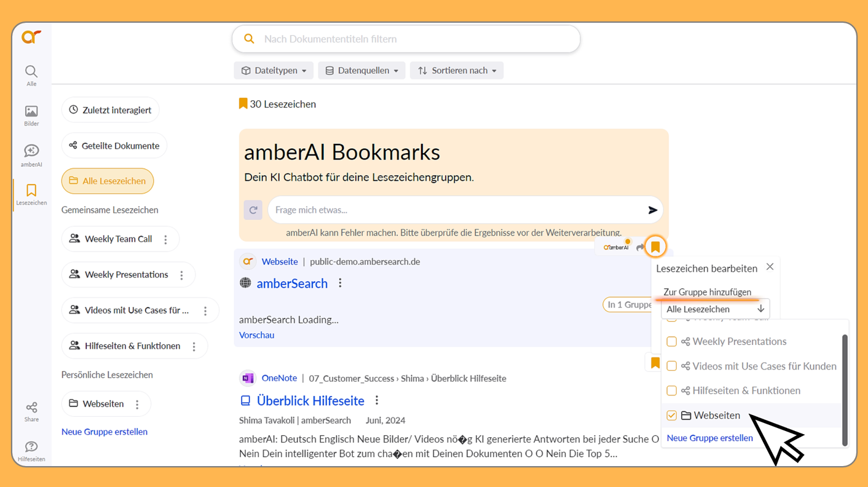Check the Hilfeseiten & Funktionen checkbox
This screenshot has width=868, height=487.
click(x=671, y=390)
